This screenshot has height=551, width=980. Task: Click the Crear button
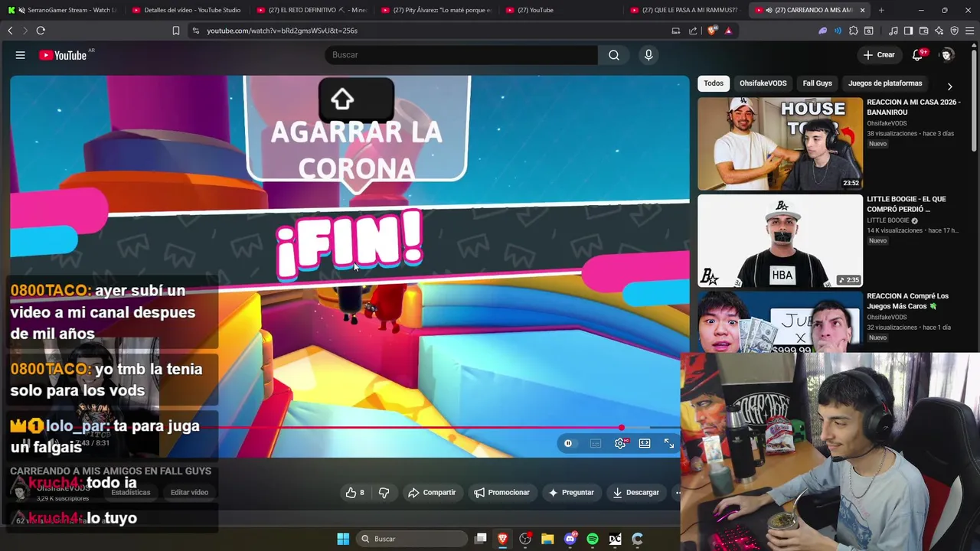tap(879, 55)
